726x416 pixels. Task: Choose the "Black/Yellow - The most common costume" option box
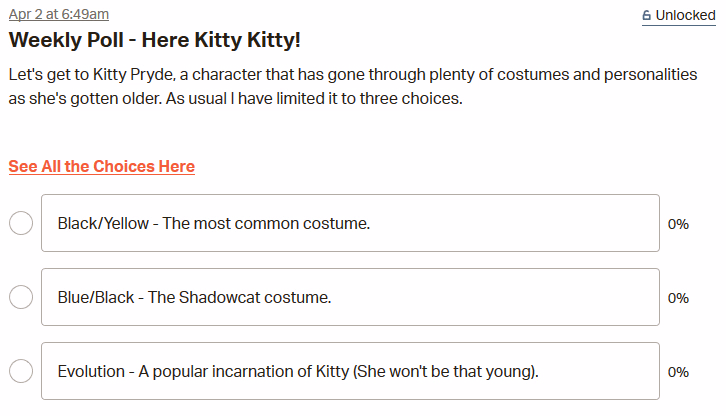tap(350, 223)
